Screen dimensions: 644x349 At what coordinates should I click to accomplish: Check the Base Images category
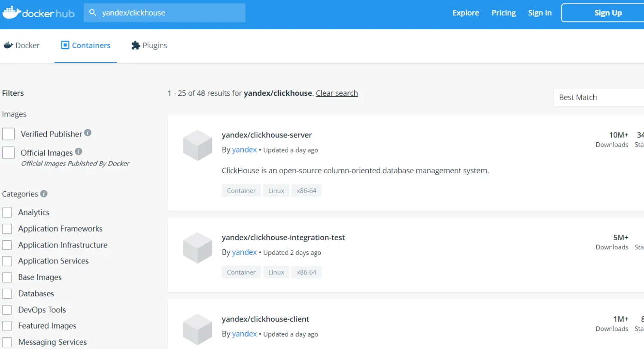click(x=7, y=277)
